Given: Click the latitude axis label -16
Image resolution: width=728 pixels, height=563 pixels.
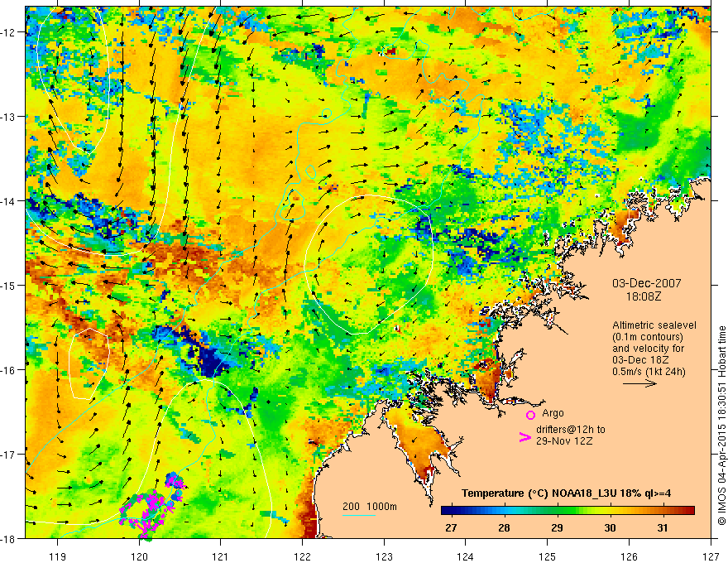Looking at the screenshot, I should (9, 370).
